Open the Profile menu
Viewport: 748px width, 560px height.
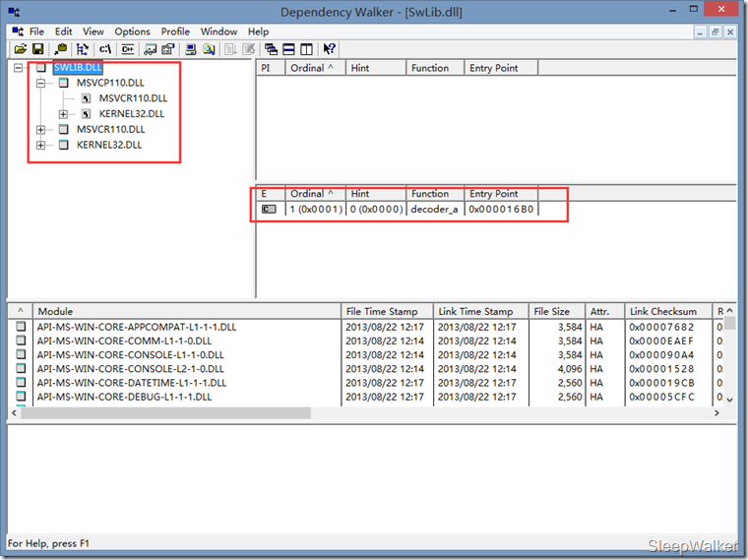(175, 31)
